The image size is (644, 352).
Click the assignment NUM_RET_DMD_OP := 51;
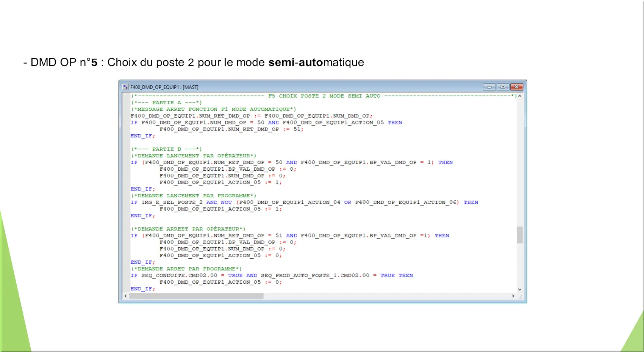[231, 129]
